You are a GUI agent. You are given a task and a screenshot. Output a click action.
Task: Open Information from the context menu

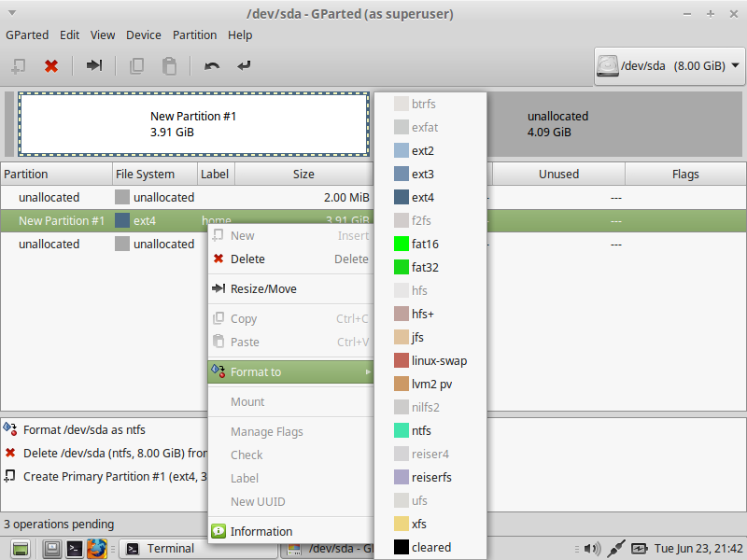coord(290,531)
